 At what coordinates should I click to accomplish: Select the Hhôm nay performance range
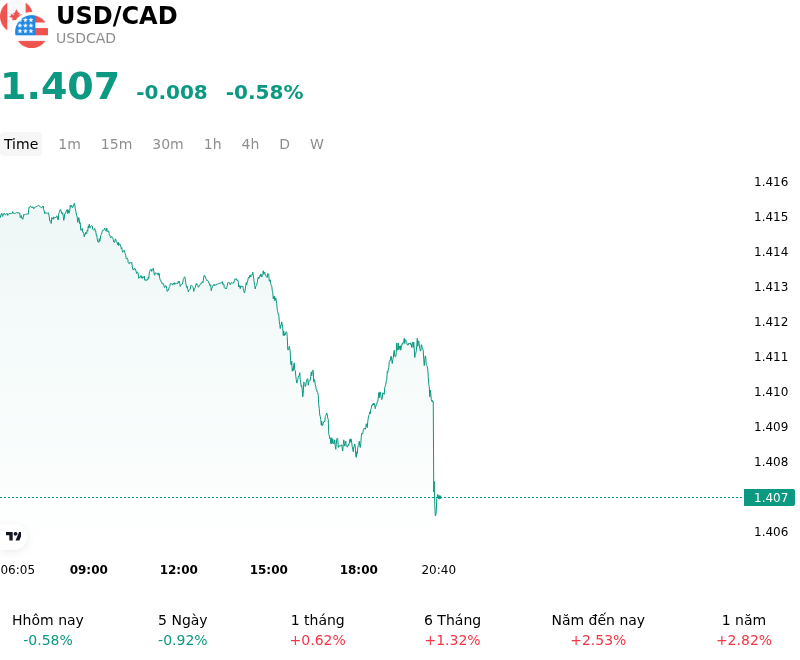(x=48, y=630)
